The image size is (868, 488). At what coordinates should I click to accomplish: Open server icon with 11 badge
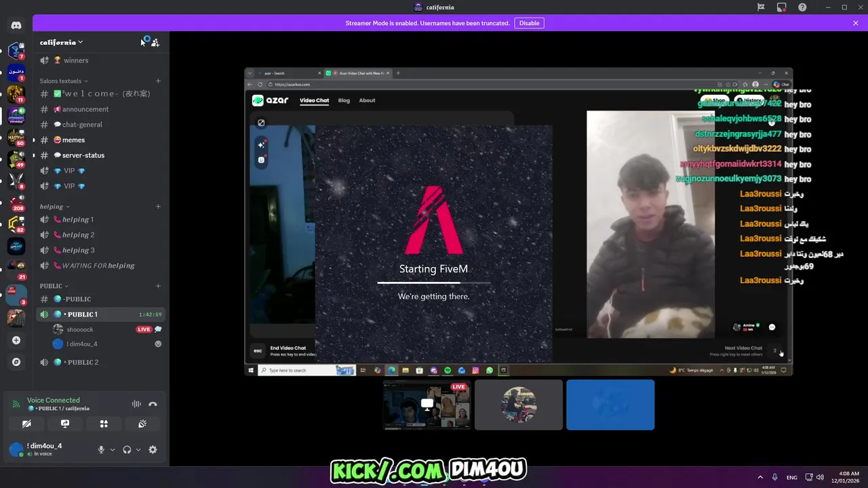16,94
